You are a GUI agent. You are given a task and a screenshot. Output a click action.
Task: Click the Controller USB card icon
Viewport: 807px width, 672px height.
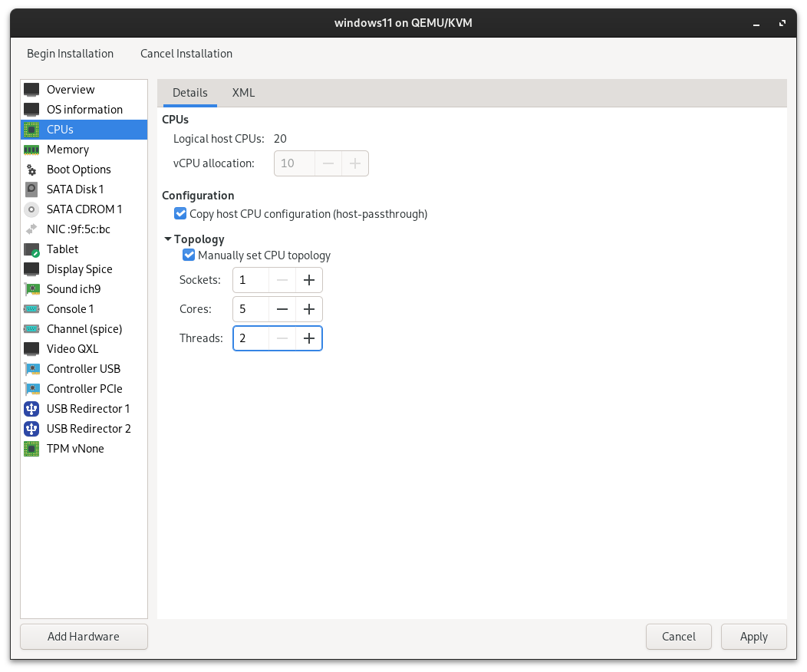tap(31, 369)
